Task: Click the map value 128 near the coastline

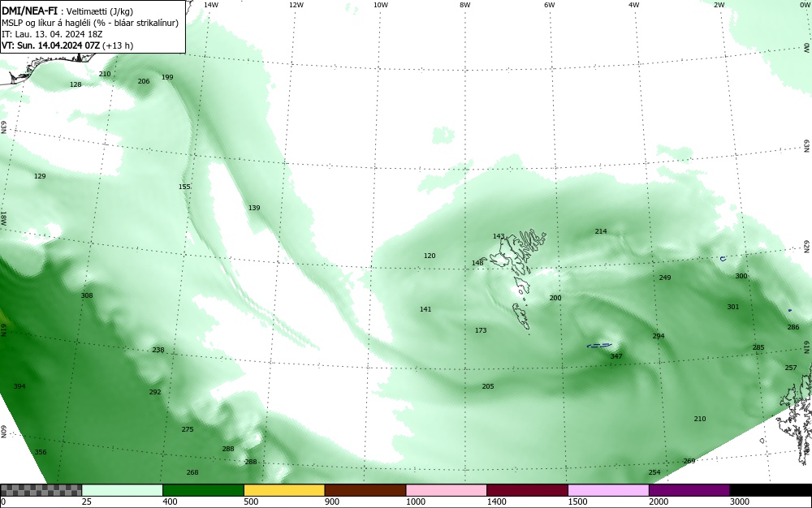Action: [x=76, y=84]
